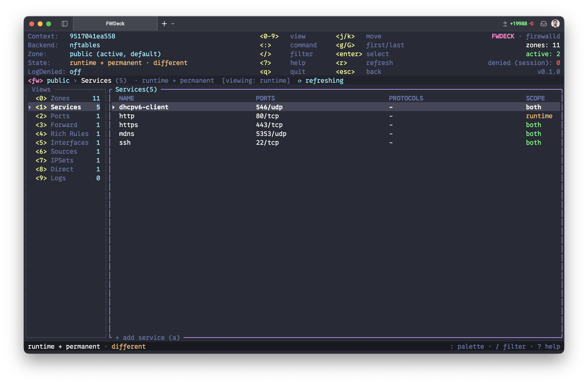This screenshot has width=588, height=385.
Task: Click the public zone breadcrumb
Action: 58,81
